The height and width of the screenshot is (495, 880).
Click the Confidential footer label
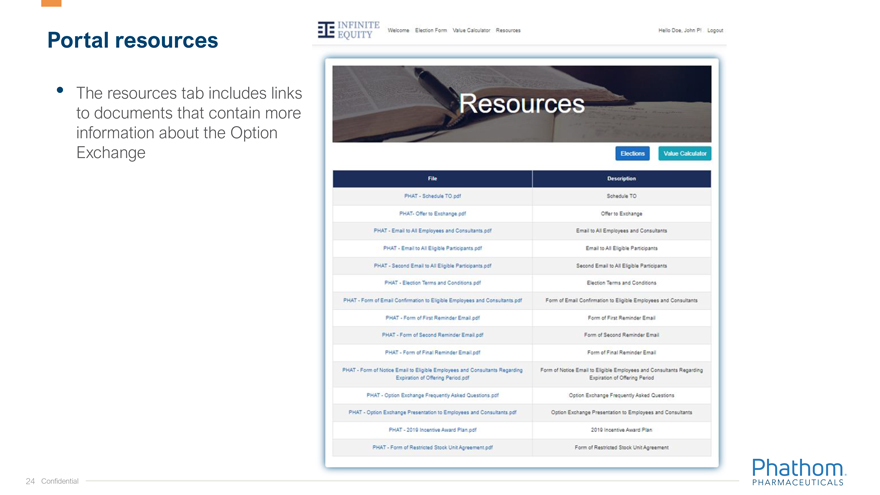[59, 481]
